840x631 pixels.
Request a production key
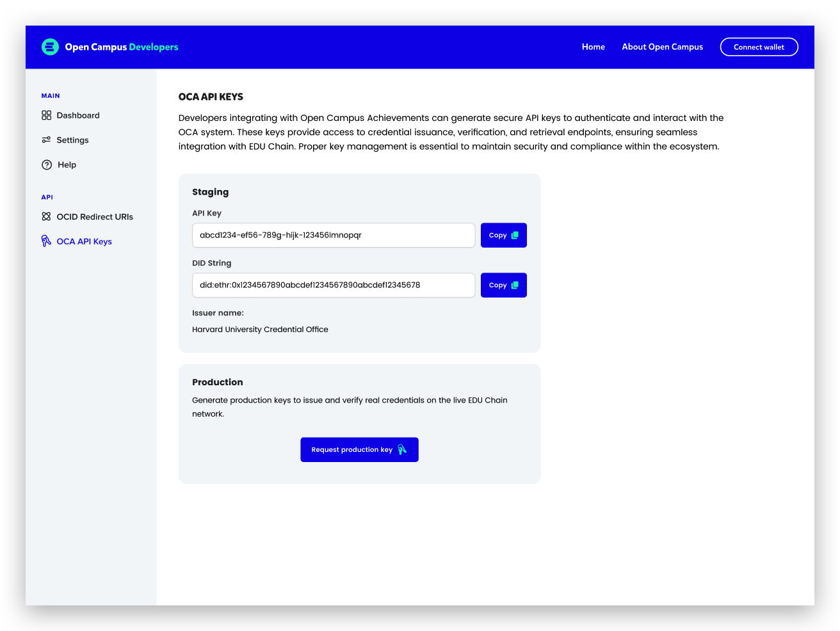click(x=359, y=450)
